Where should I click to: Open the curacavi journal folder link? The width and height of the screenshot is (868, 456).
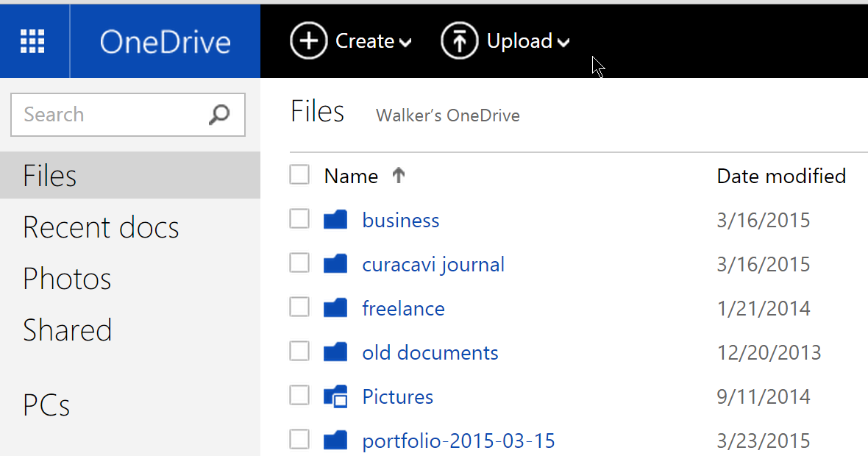(433, 265)
